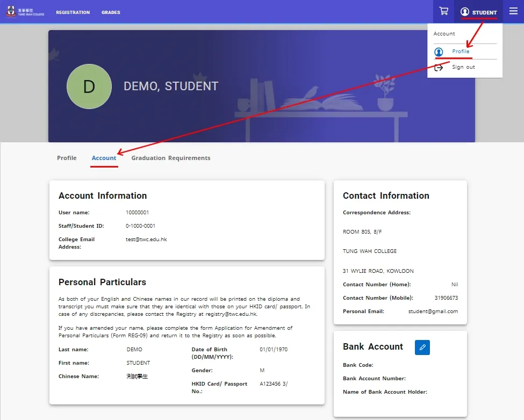The height and width of the screenshot is (420, 524).
Task: Switch to the Graduation Requirements tab
Action: 170,158
